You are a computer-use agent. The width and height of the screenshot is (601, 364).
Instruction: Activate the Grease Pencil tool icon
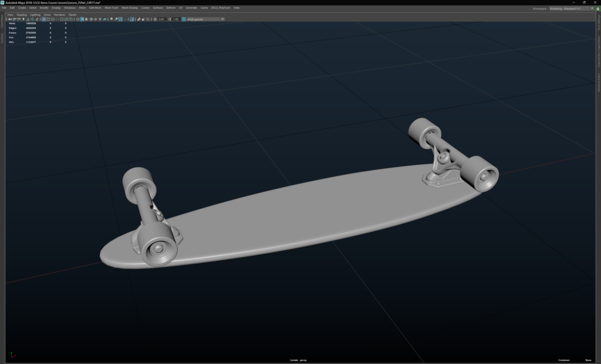click(36, 19)
